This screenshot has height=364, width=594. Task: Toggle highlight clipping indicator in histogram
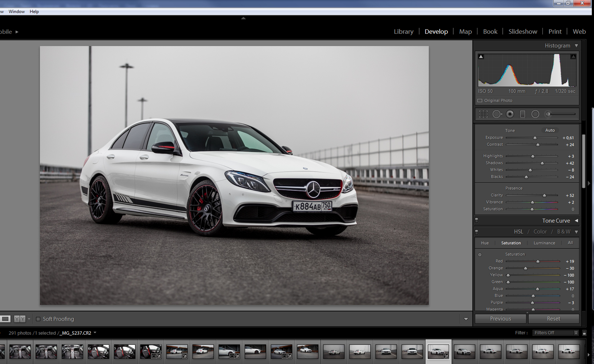[573, 57]
